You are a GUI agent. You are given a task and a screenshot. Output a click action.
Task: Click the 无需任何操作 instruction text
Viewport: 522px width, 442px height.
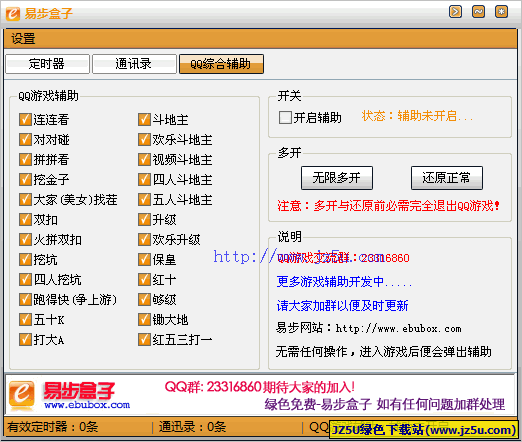[383, 352]
